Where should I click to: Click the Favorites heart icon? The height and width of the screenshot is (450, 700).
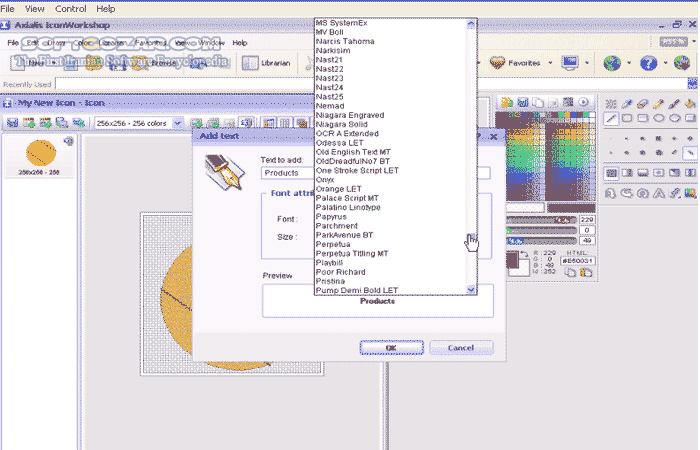497,63
